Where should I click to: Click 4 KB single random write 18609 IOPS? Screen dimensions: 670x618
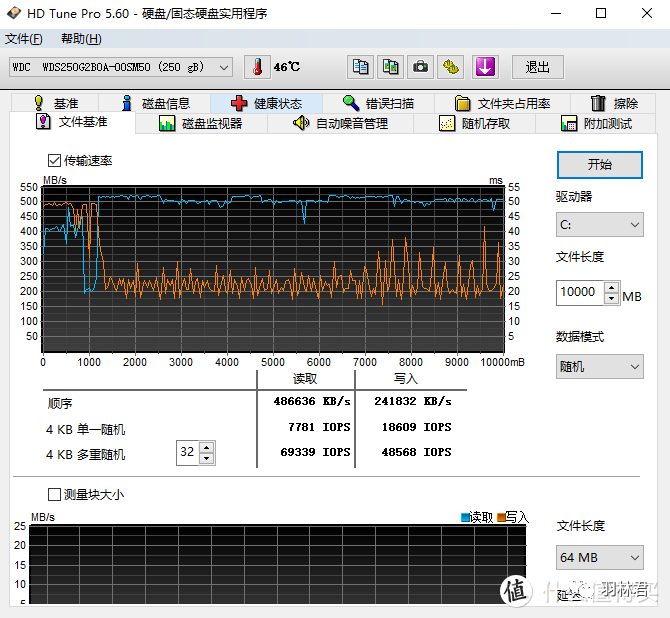pyautogui.click(x=417, y=427)
